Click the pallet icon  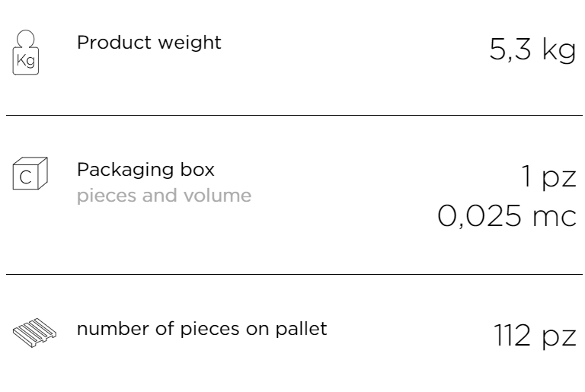34,333
